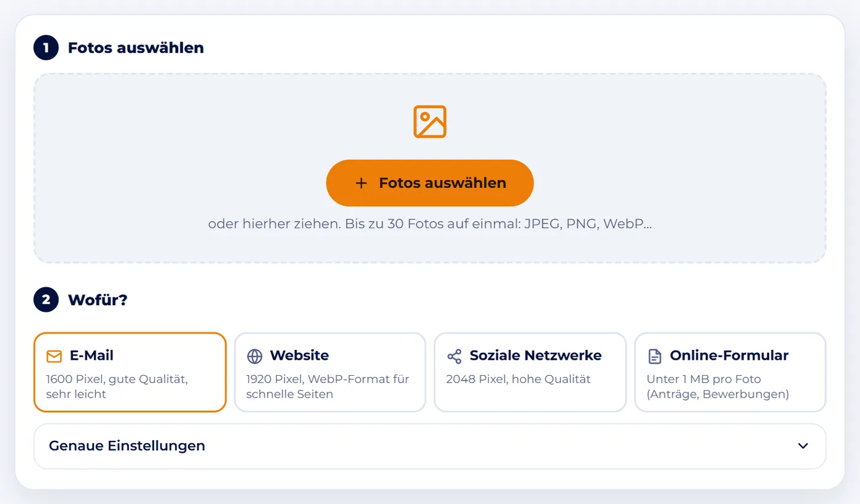Select the Soziale Netzwerke preset
The width and height of the screenshot is (860, 504).
pyautogui.click(x=530, y=372)
